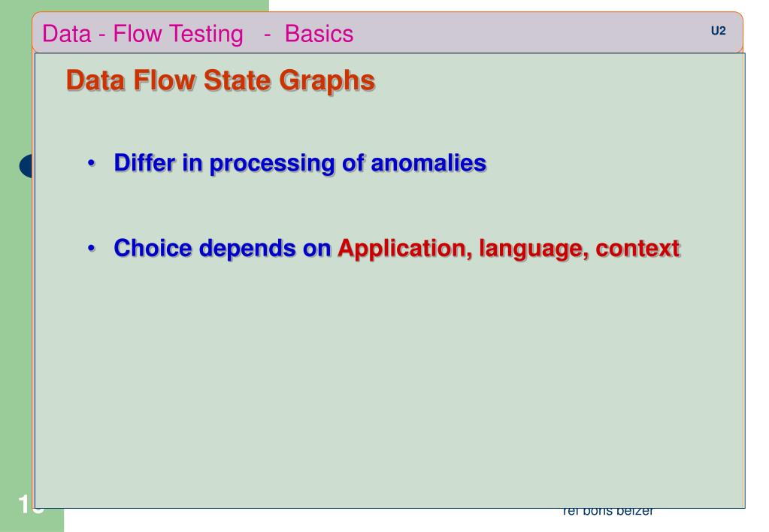
Task: Click the word 'Testing' in the title
Action: (x=207, y=35)
